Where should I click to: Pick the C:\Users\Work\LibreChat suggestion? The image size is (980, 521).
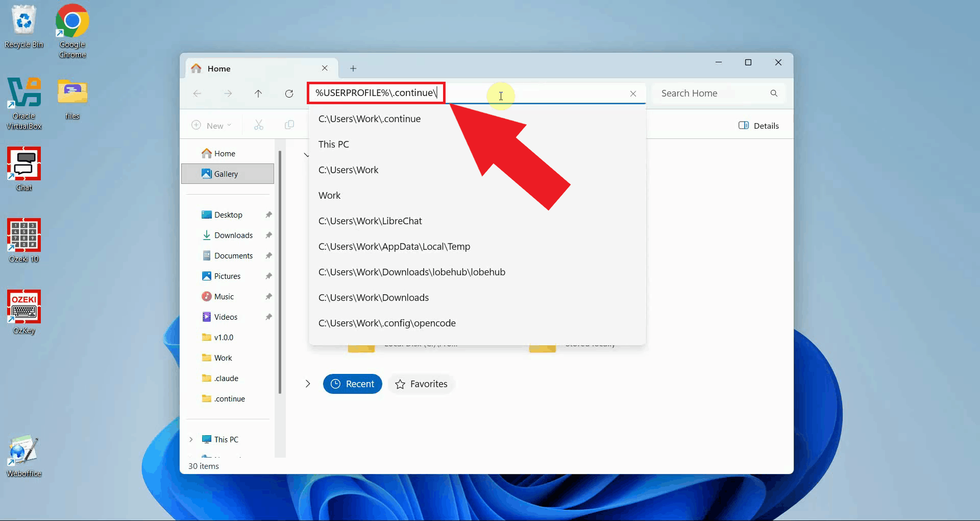(477, 221)
